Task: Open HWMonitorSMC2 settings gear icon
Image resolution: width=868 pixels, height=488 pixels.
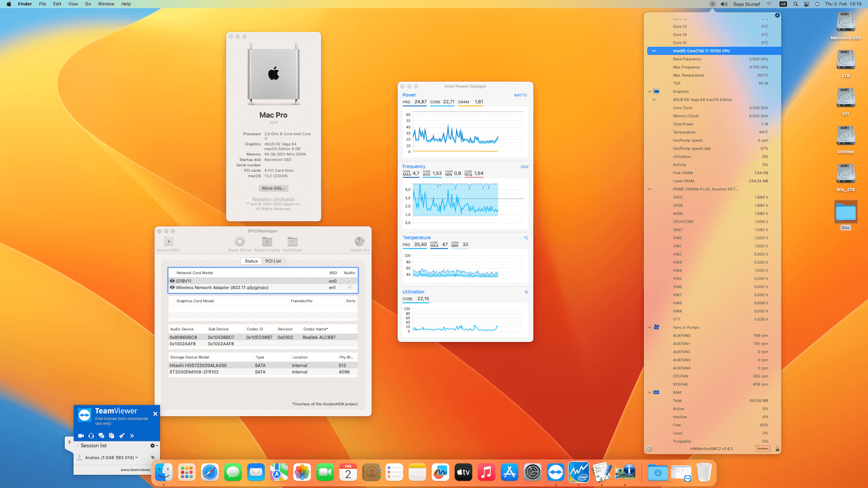Action: coord(650,449)
